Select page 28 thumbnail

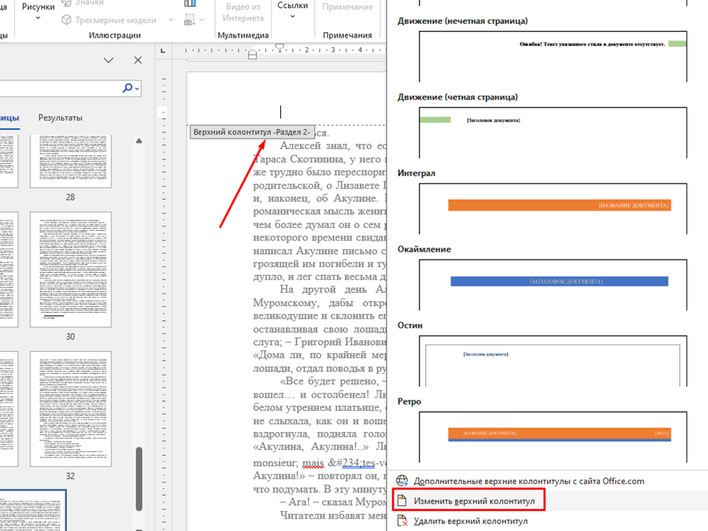pos(70,161)
